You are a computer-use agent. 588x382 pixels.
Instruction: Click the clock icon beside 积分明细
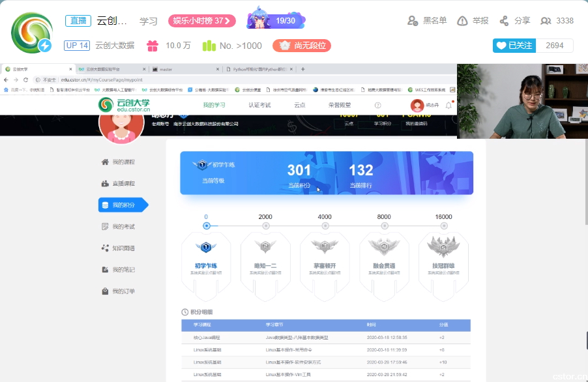(x=185, y=312)
